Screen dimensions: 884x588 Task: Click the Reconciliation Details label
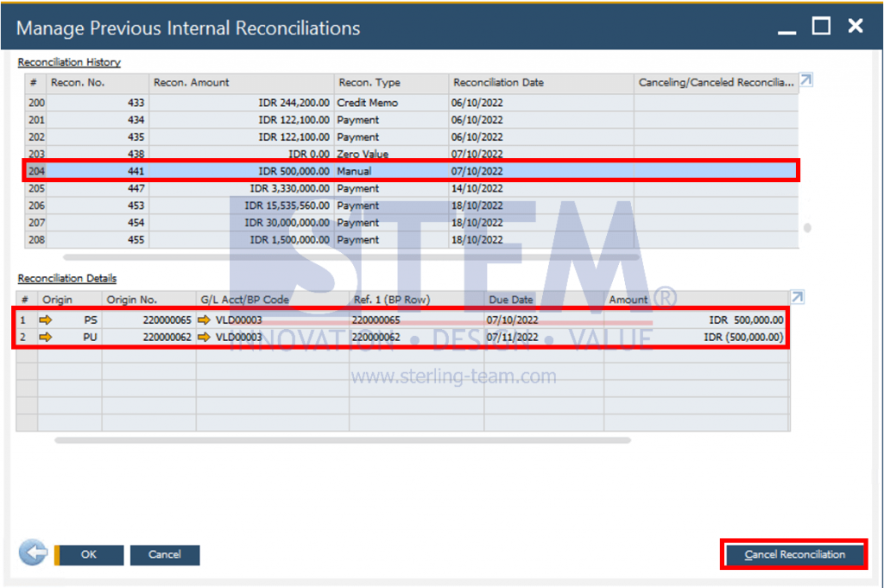click(x=66, y=278)
